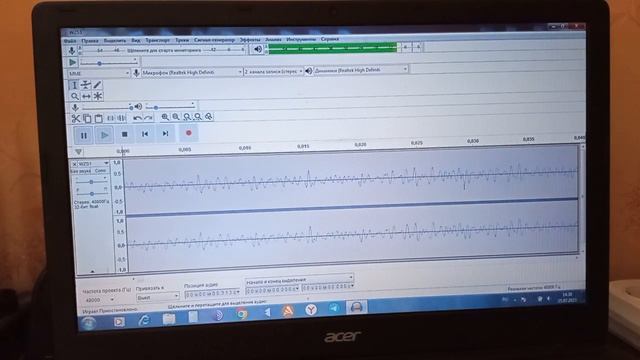The width and height of the screenshot is (640, 360).
Task: Open the Edit (Правка) menu
Action: tap(89, 41)
